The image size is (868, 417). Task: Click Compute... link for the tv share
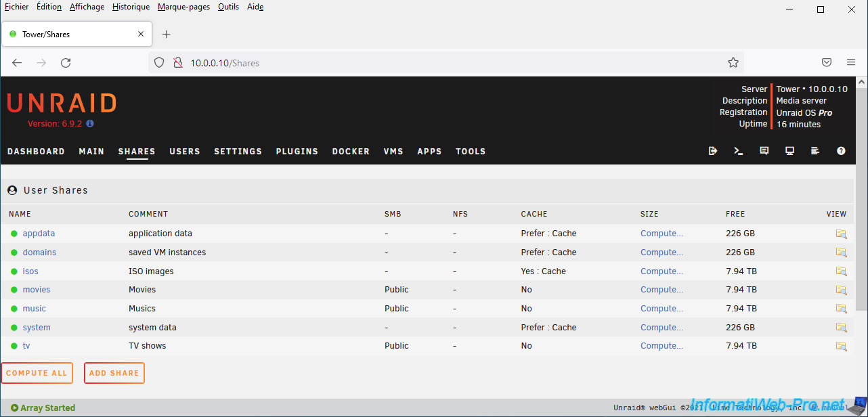tap(661, 346)
